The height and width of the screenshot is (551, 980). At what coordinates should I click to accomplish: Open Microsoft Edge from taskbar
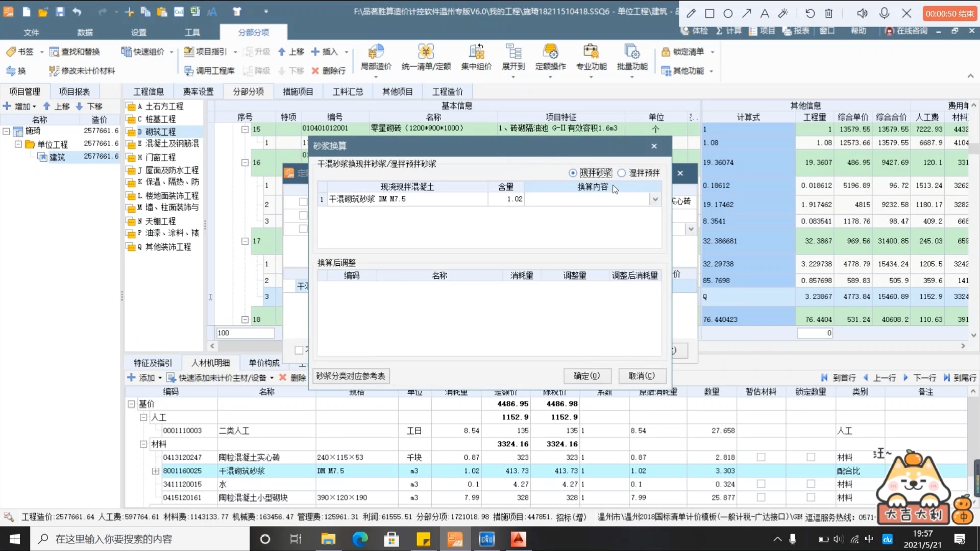pyautogui.click(x=360, y=539)
